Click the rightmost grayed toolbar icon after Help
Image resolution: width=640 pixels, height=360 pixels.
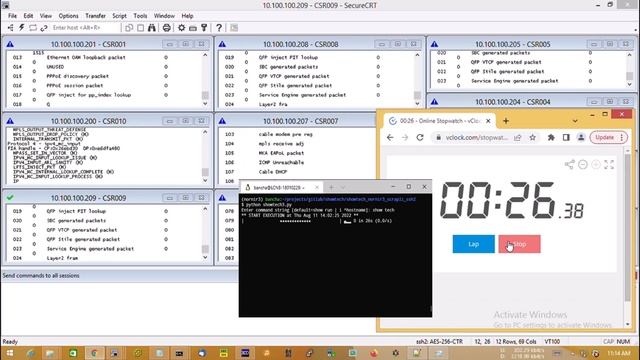coord(234,28)
